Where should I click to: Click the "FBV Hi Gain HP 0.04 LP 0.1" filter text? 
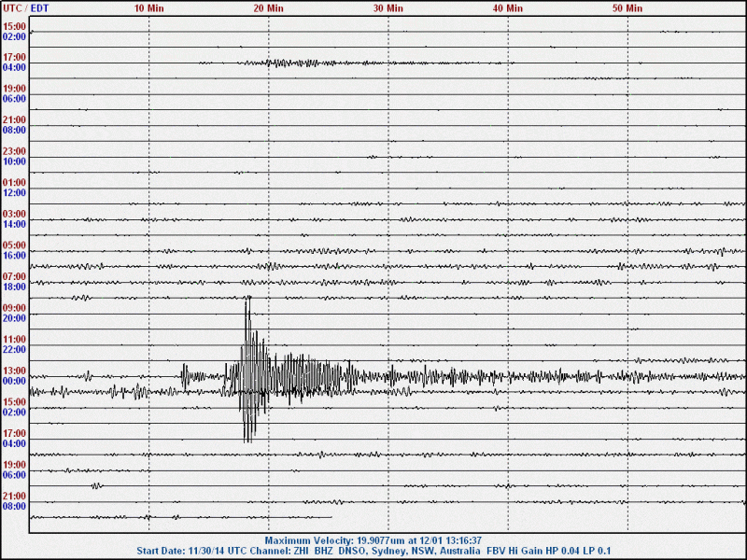pos(548,552)
